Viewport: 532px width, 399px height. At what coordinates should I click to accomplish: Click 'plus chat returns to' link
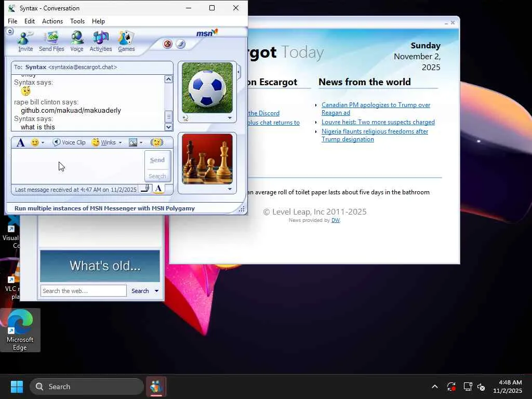[273, 123]
